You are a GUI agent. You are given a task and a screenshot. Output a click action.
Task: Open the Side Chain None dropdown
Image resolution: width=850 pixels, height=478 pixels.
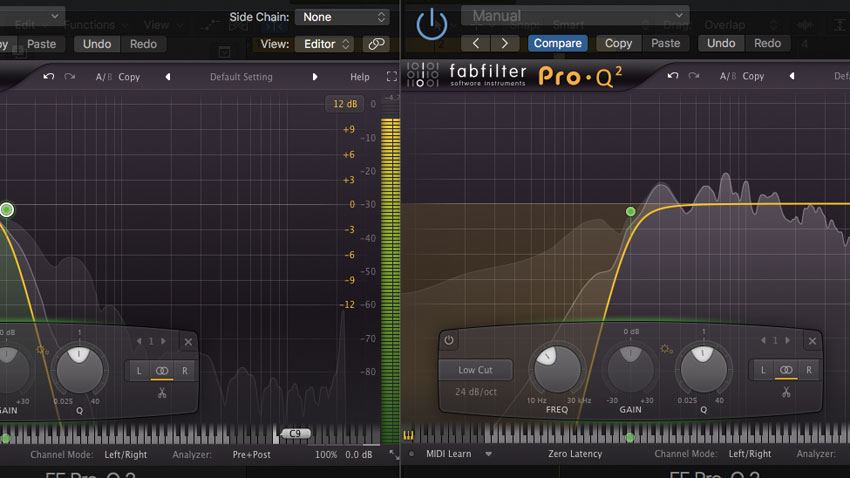tap(343, 17)
